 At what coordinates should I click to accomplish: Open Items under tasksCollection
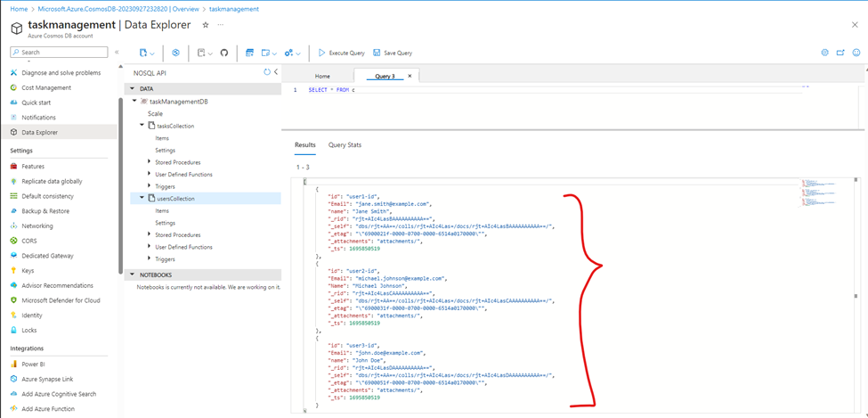(x=162, y=138)
